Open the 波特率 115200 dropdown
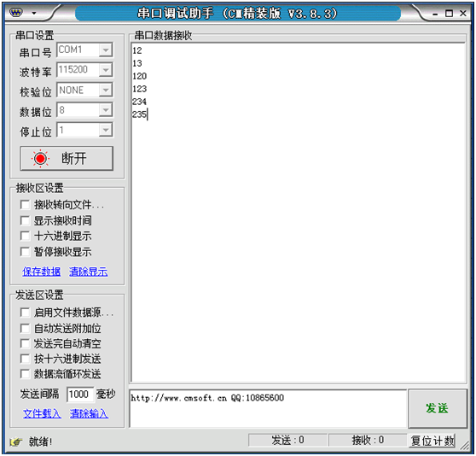Image resolution: width=476 pixels, height=456 pixels. 106,70
